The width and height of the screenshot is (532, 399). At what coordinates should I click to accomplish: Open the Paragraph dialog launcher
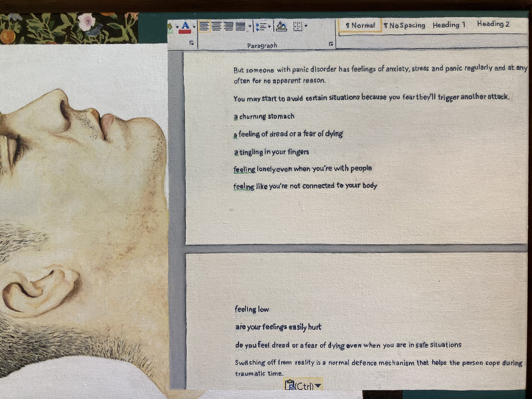(331, 44)
